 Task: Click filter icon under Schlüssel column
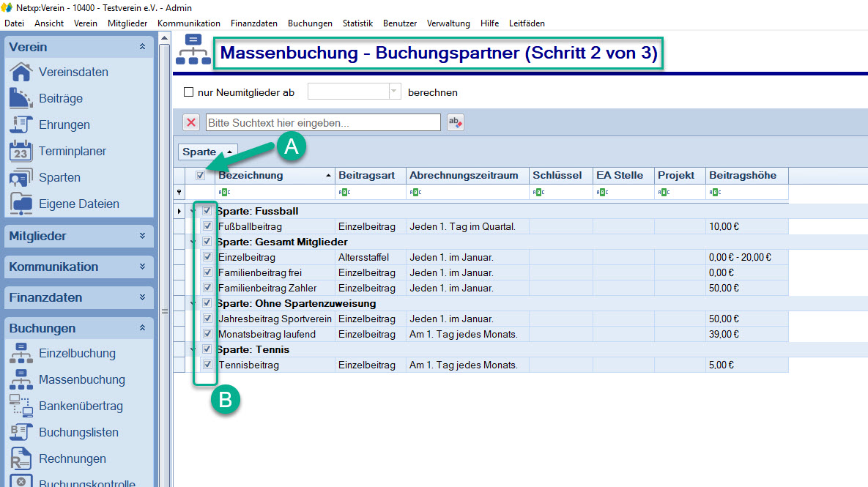538,192
